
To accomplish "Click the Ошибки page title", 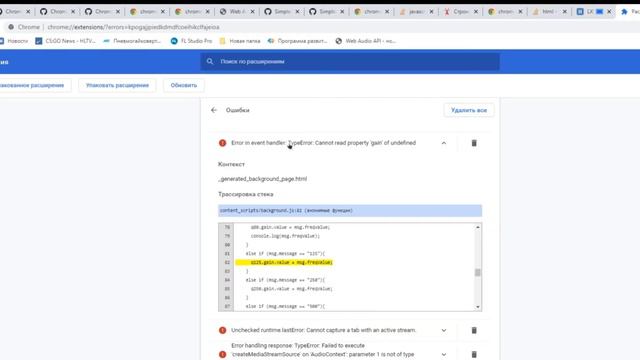I will [238, 110].
